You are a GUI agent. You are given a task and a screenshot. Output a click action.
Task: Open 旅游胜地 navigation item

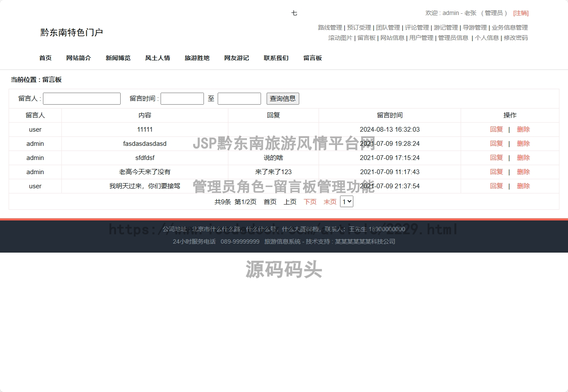197,58
